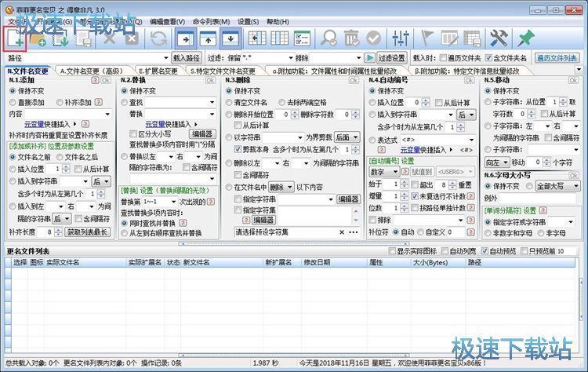Select the 直接添加 radio button
The height and width of the screenshot is (372, 588).
click(14, 102)
